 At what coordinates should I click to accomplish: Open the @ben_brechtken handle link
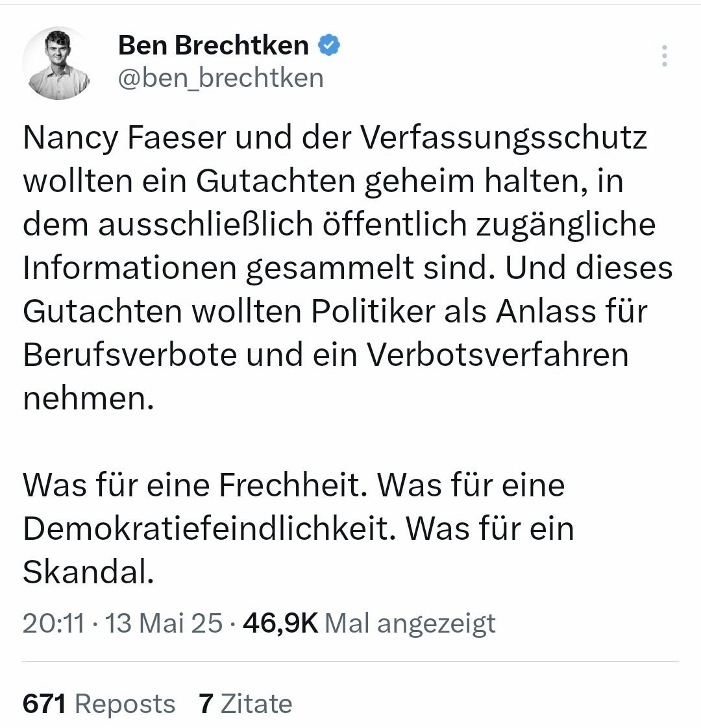[220, 78]
